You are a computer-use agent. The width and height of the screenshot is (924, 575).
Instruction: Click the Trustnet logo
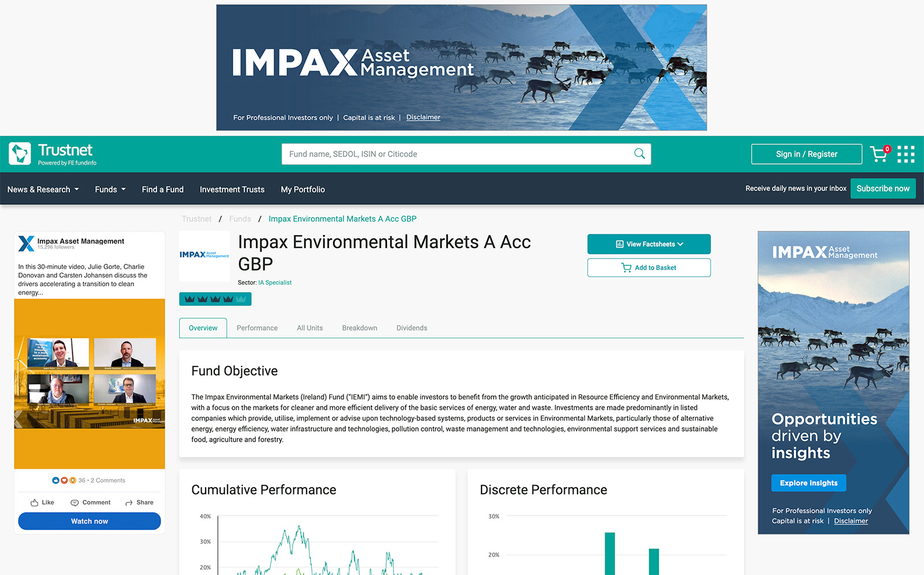coord(53,154)
